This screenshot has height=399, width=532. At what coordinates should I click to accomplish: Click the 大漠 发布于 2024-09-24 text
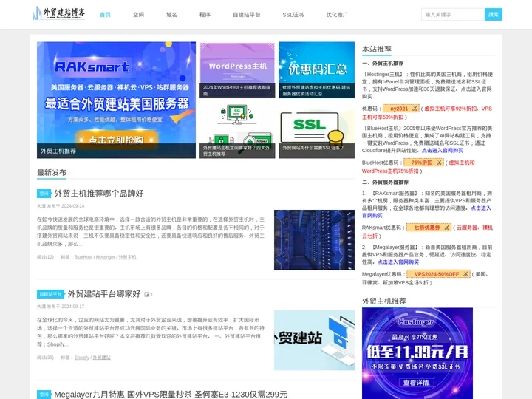61,206
